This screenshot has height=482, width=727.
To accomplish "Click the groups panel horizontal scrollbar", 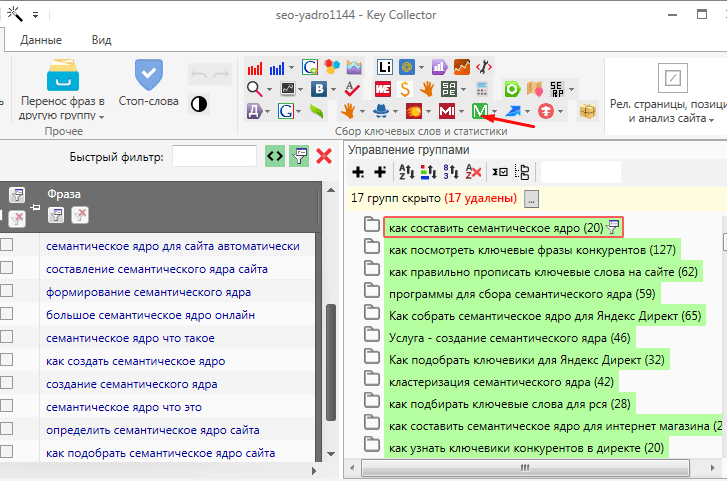I will pos(525,468).
